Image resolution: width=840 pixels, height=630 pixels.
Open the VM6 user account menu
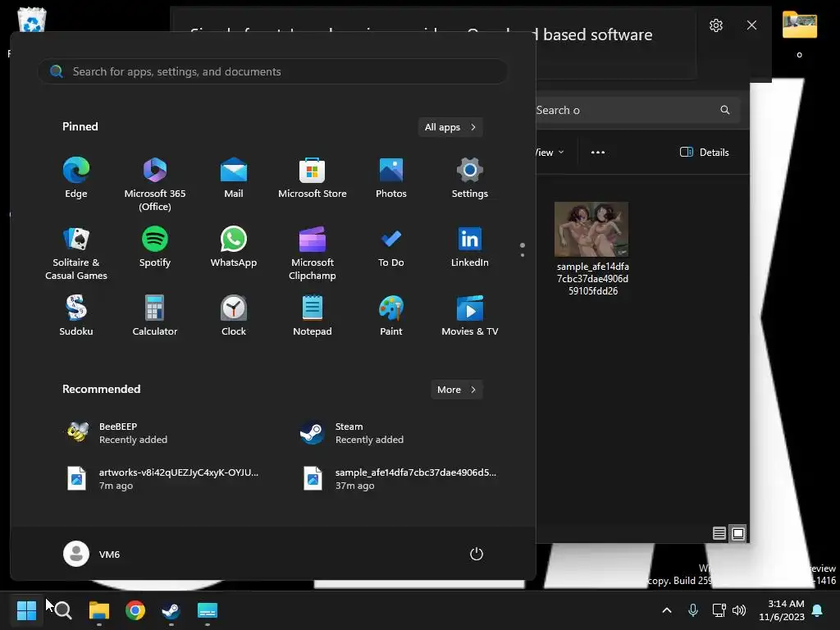[x=92, y=554]
